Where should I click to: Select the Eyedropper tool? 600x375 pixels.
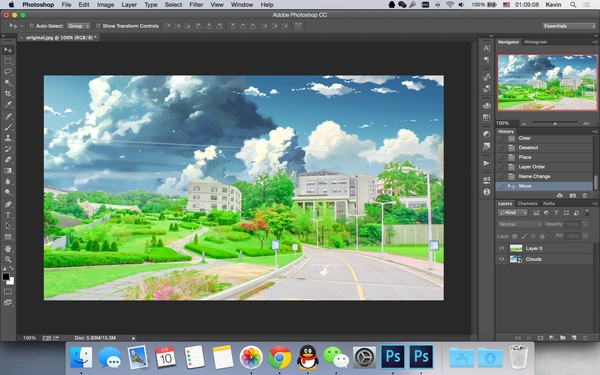coord(8,104)
